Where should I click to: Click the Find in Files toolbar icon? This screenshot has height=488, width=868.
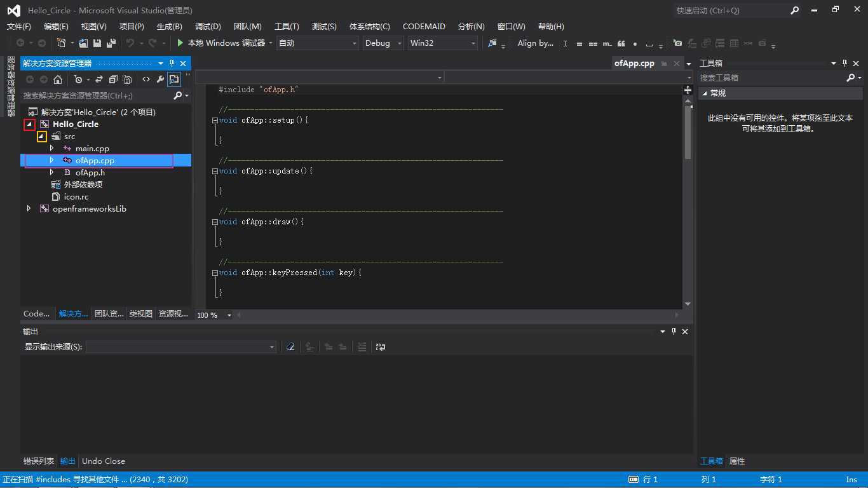tap(492, 43)
